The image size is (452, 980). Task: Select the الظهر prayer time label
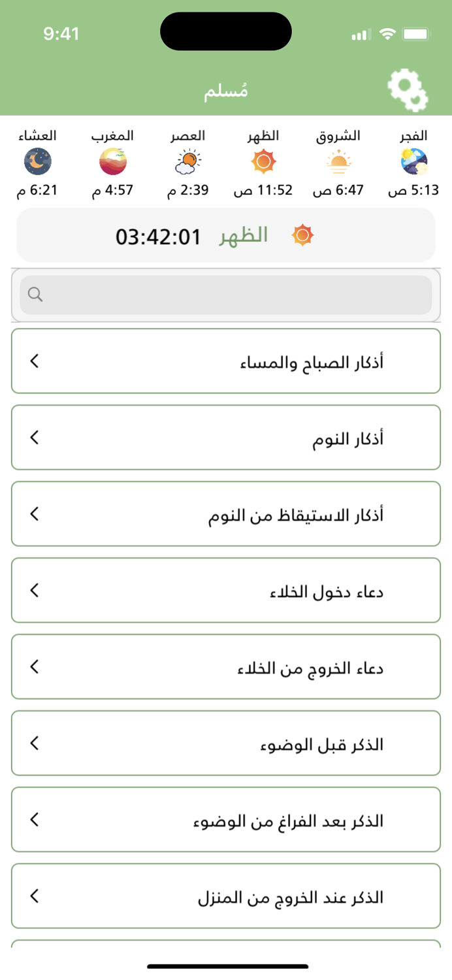point(264,135)
